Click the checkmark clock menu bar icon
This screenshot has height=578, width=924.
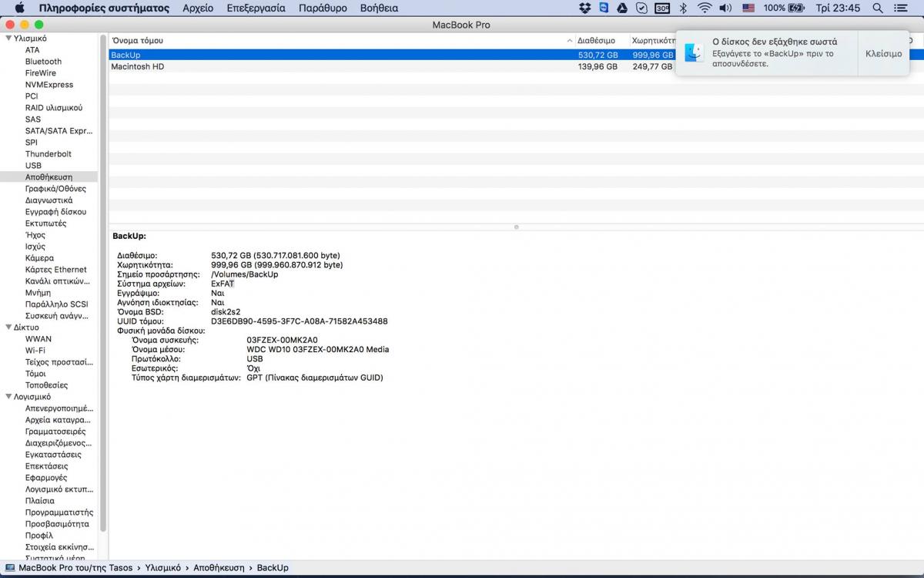point(642,8)
